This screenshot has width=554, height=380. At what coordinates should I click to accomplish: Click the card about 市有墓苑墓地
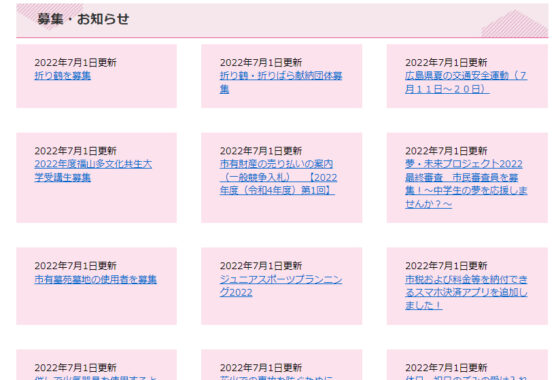[x=96, y=286]
